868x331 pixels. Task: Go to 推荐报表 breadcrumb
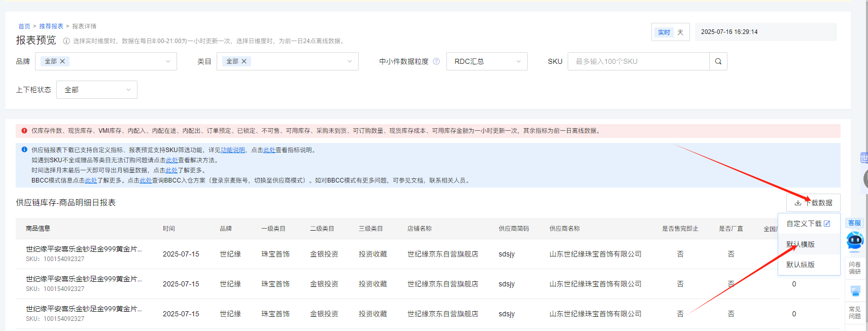51,26
